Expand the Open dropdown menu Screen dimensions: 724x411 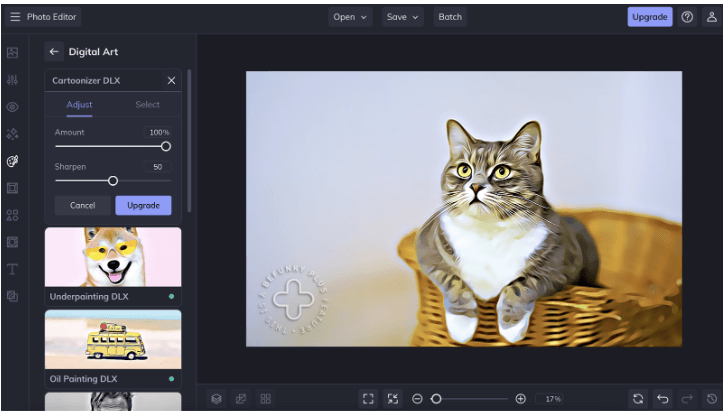tap(350, 17)
